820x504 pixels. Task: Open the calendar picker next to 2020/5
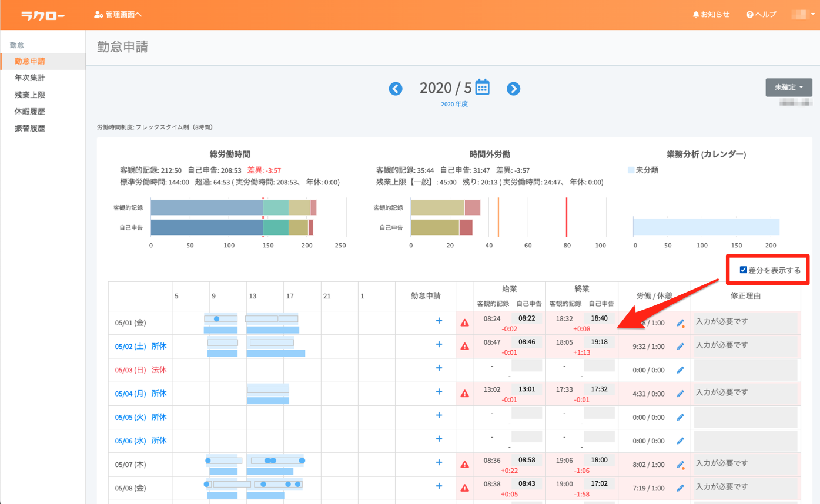point(482,87)
